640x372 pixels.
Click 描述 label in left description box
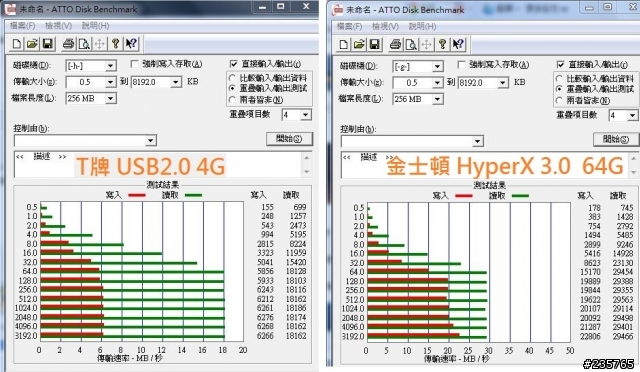click(42, 156)
